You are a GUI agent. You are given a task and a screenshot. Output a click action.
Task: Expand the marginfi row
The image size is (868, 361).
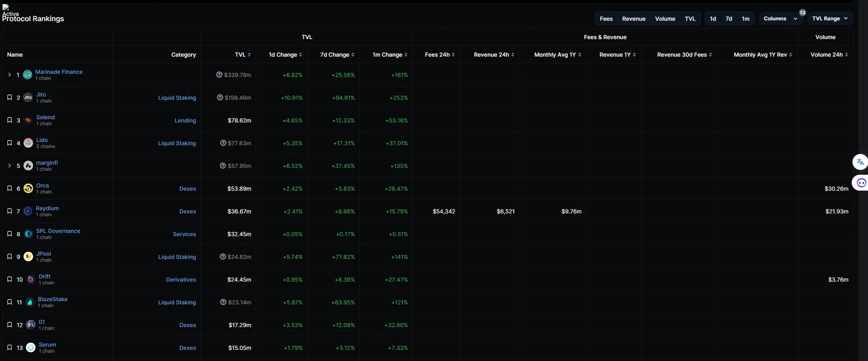10,166
